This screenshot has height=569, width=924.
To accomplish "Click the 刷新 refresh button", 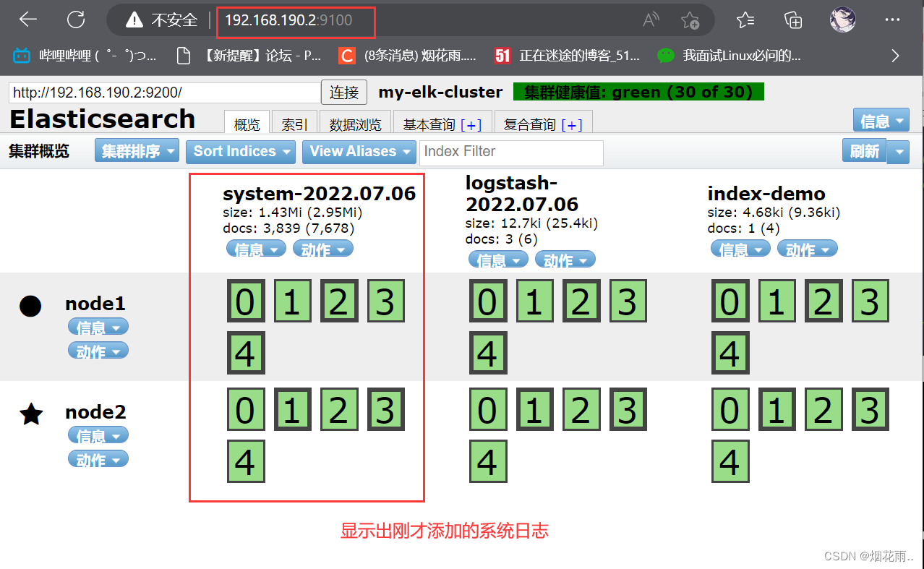I will click(x=864, y=151).
